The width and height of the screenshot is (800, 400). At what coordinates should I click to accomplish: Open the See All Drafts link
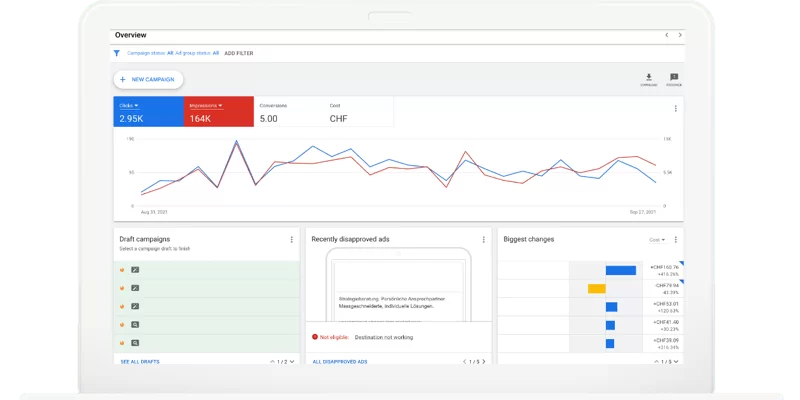point(138,361)
